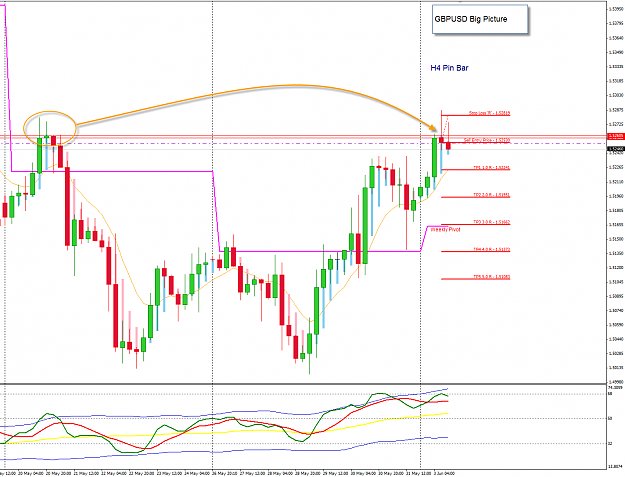625x477 pixels.
Task: Click the 23 May 12:00 time axis label
Action: [167, 473]
